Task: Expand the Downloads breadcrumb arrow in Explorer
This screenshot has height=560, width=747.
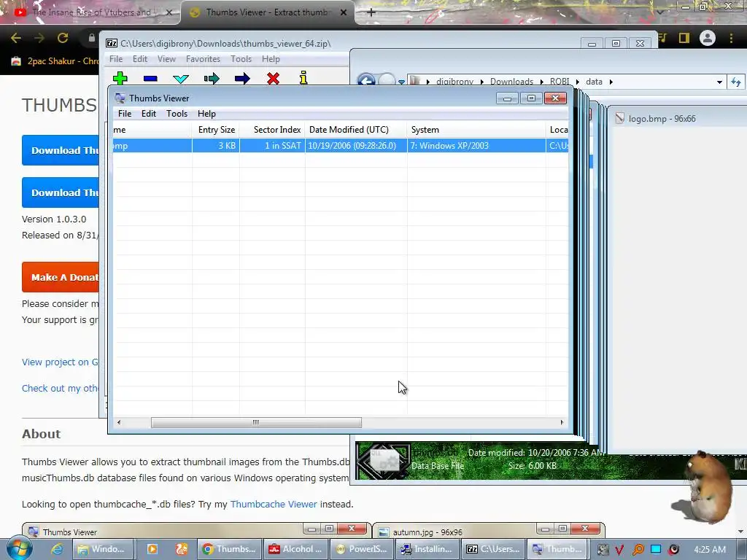Action: pyautogui.click(x=542, y=82)
